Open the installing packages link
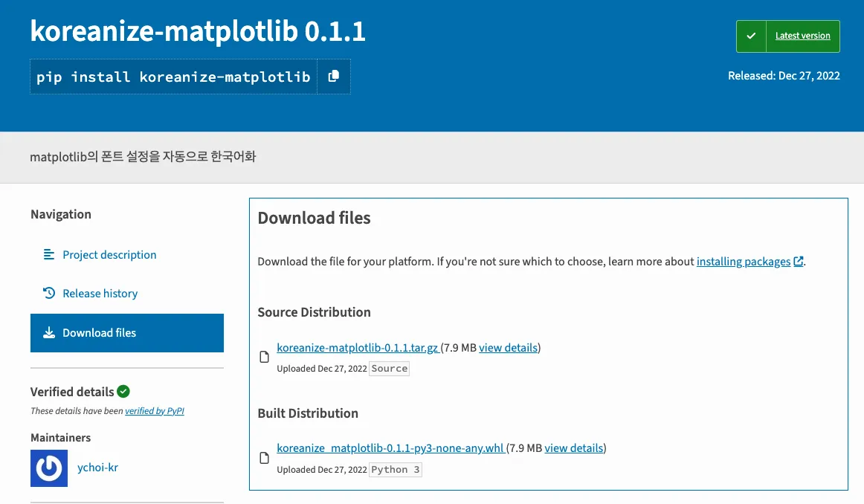 pos(744,262)
